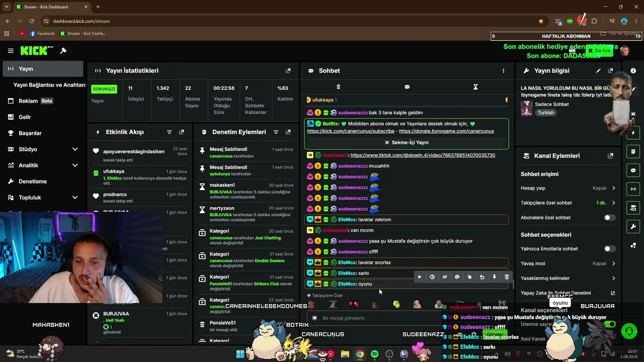Open Yapay Zeka ile Sohbet Denetimi link

pyautogui.click(x=568, y=293)
